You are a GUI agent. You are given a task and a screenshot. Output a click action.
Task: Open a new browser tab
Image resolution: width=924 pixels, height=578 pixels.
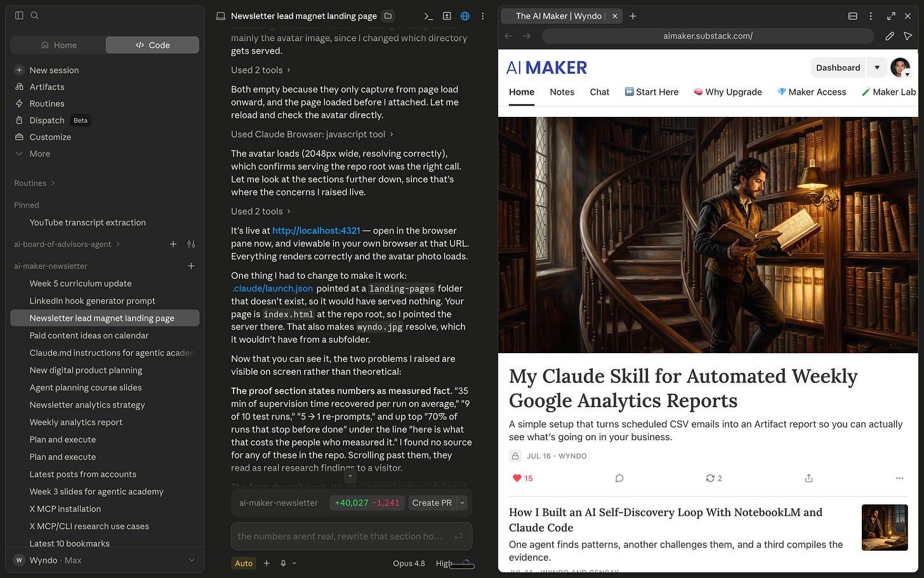[633, 16]
